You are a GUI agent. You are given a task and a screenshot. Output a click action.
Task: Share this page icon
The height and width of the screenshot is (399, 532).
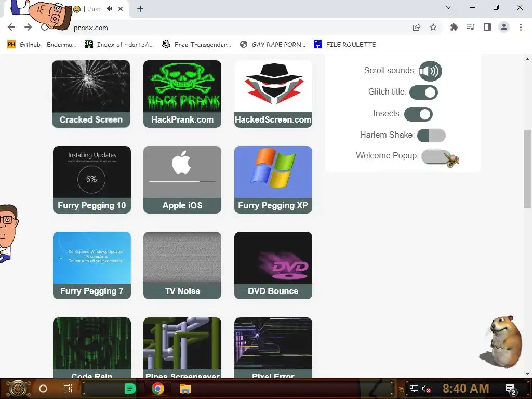pyautogui.click(x=417, y=28)
